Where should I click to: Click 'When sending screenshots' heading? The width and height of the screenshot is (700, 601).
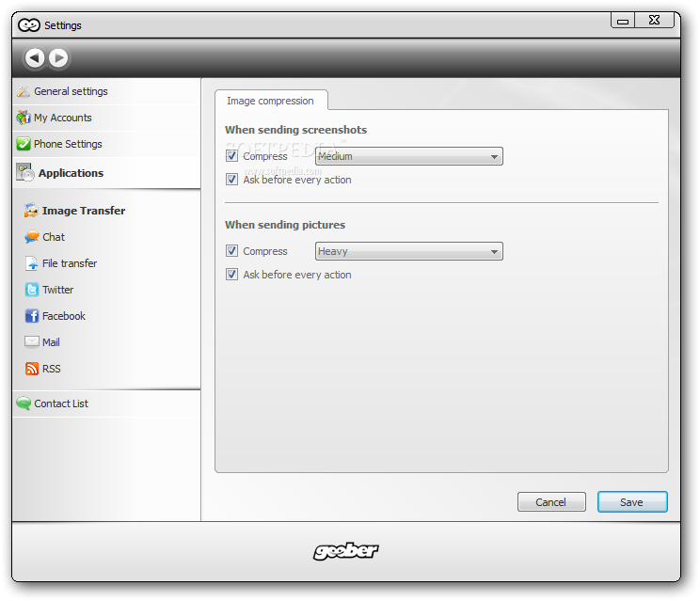(x=296, y=130)
